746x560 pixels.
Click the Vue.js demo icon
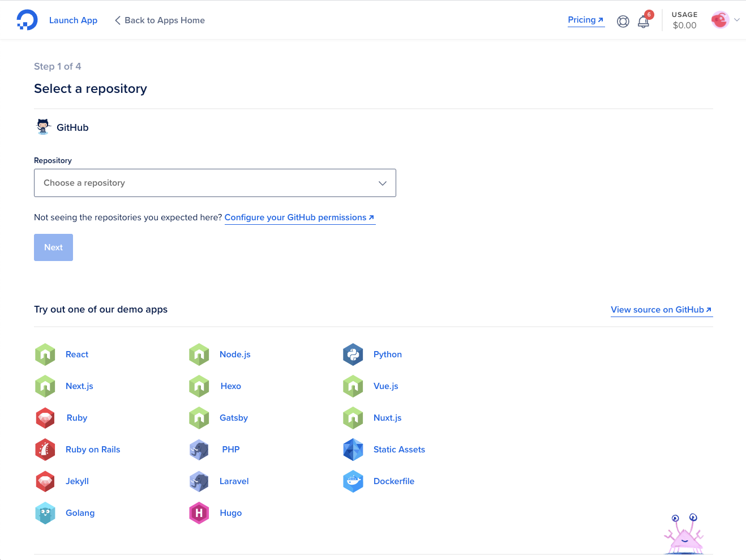point(353,386)
